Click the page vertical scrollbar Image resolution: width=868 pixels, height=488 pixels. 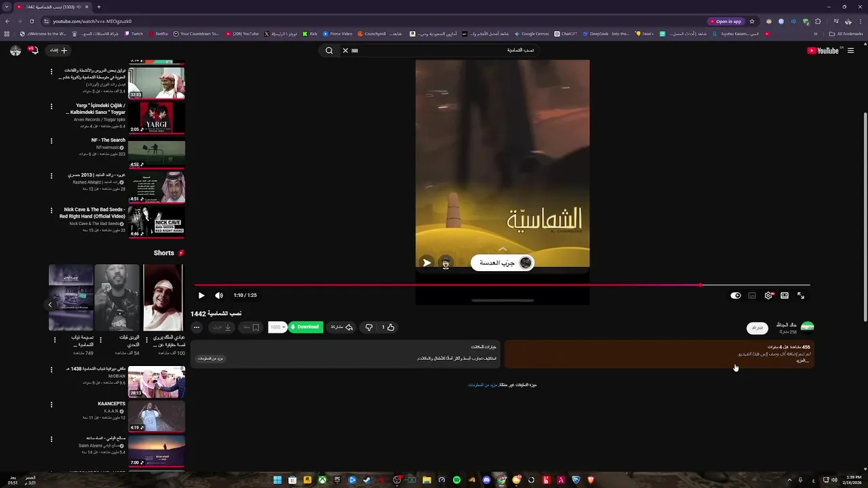pyautogui.click(x=865, y=217)
